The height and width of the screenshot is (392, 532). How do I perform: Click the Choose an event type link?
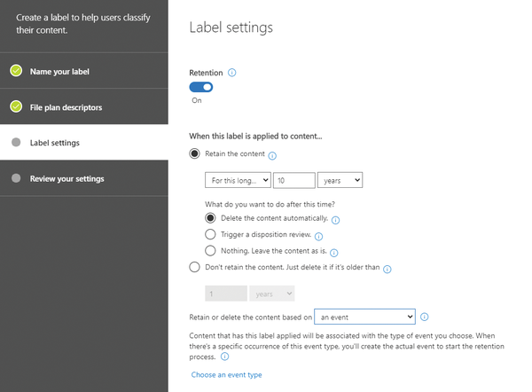pyautogui.click(x=227, y=374)
